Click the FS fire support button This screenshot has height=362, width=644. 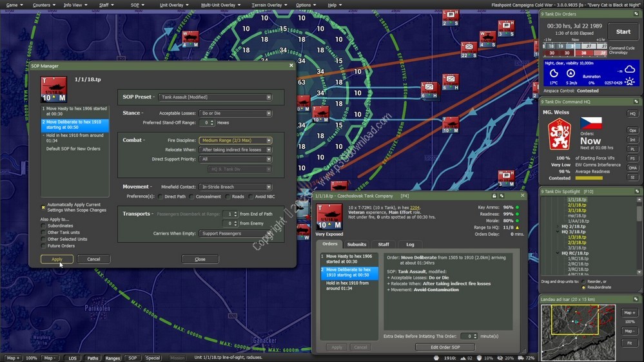point(632,158)
